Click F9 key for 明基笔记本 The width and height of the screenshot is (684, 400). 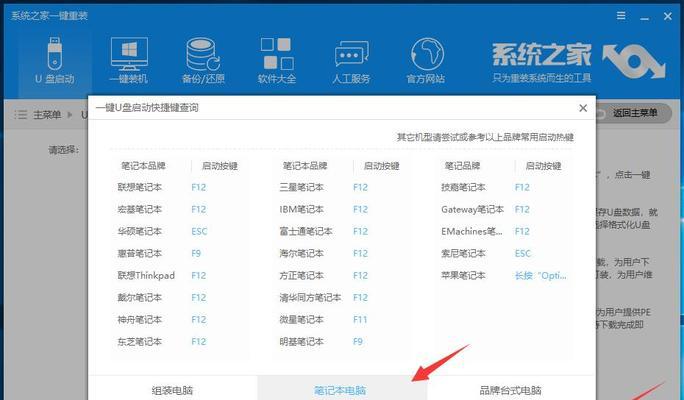pyautogui.click(x=358, y=342)
